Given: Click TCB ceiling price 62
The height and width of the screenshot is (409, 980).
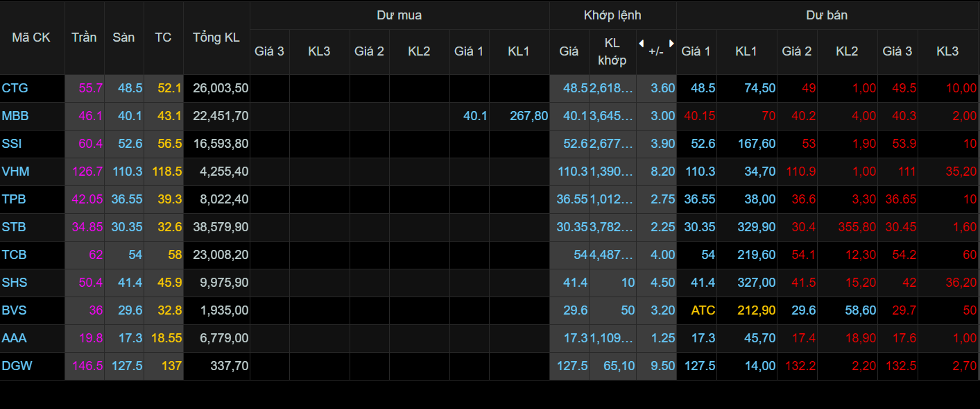Looking at the screenshot, I should [96, 255].
